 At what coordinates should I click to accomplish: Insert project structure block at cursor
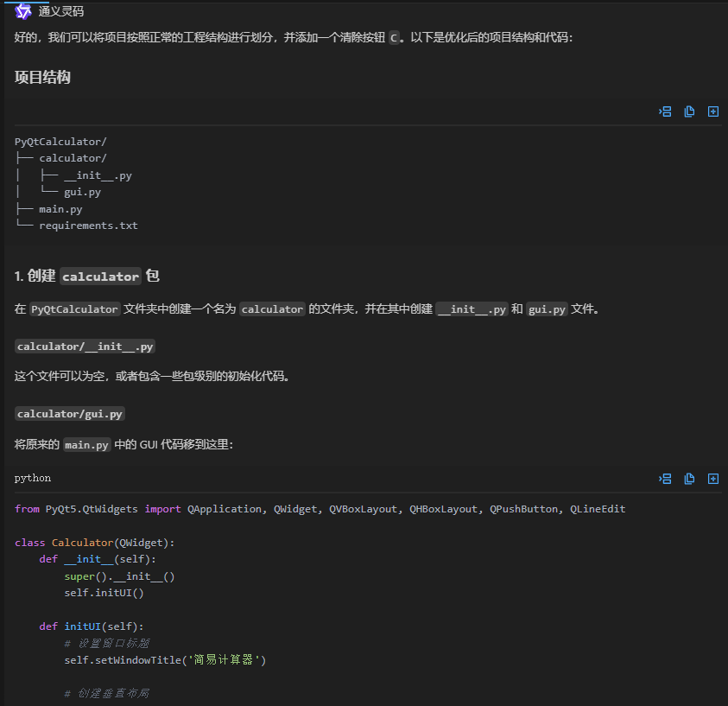point(665,111)
